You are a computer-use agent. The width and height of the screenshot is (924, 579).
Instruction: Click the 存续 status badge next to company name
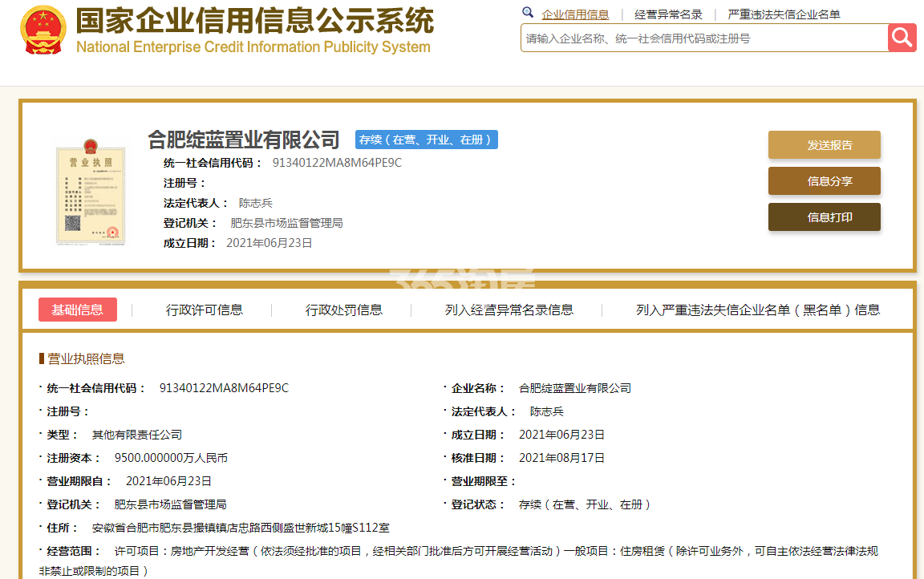(427, 140)
